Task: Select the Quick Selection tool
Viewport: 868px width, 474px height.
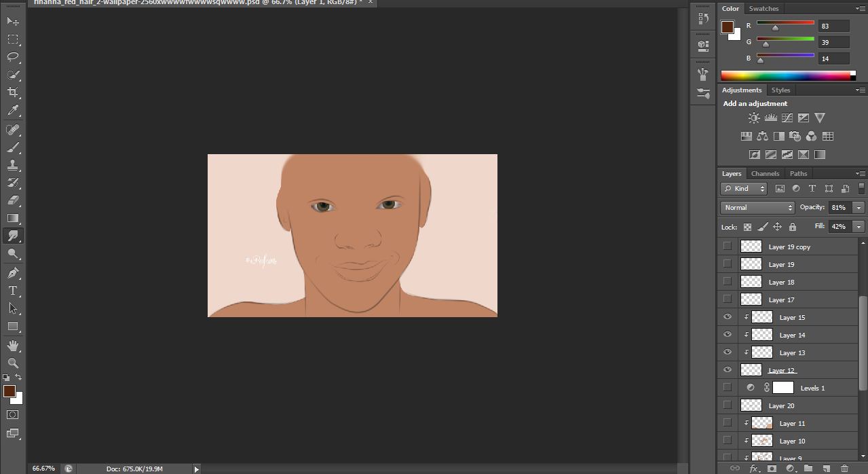Action: pyautogui.click(x=13, y=75)
